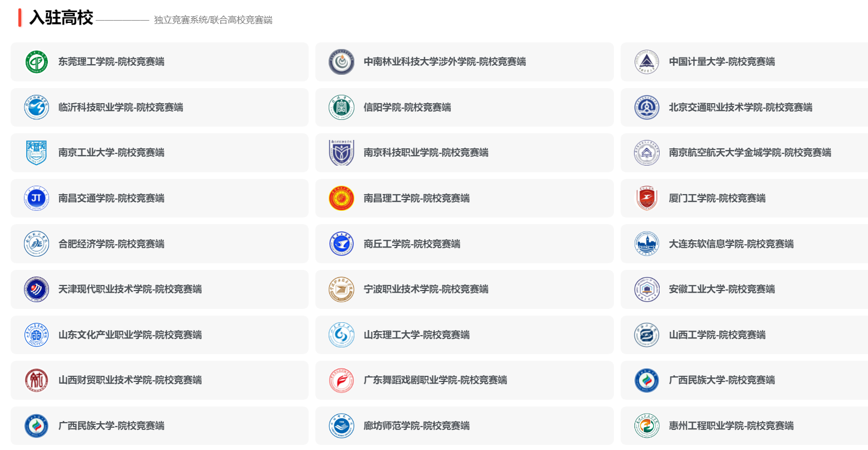Open 南京航空航天大学金城学院-院校竞赛端 link
Image resolution: width=868 pixels, height=450 pixels.
(x=744, y=153)
